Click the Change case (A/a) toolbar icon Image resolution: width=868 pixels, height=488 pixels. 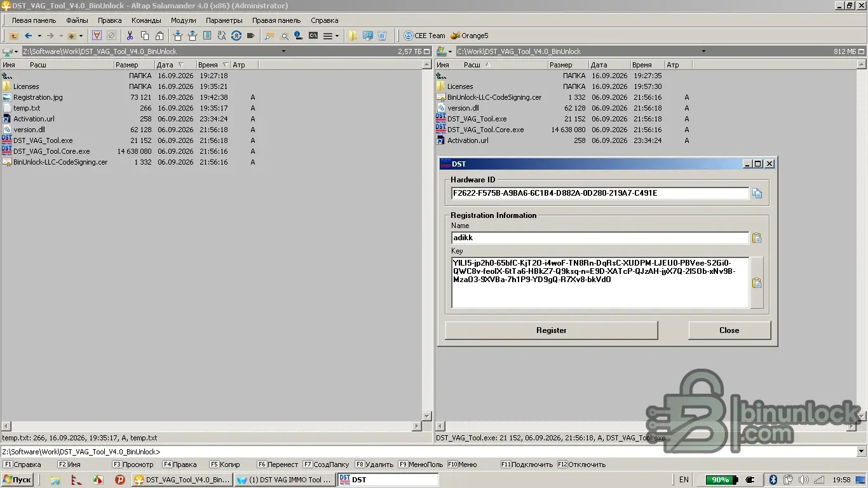pos(221,36)
